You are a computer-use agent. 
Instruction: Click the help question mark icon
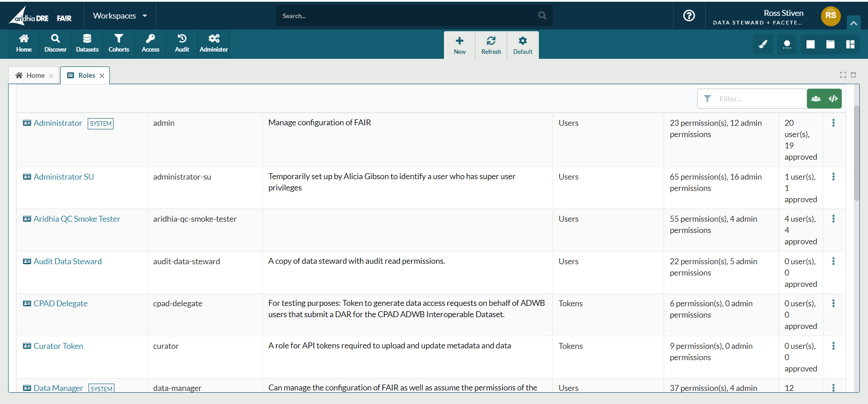click(x=689, y=16)
